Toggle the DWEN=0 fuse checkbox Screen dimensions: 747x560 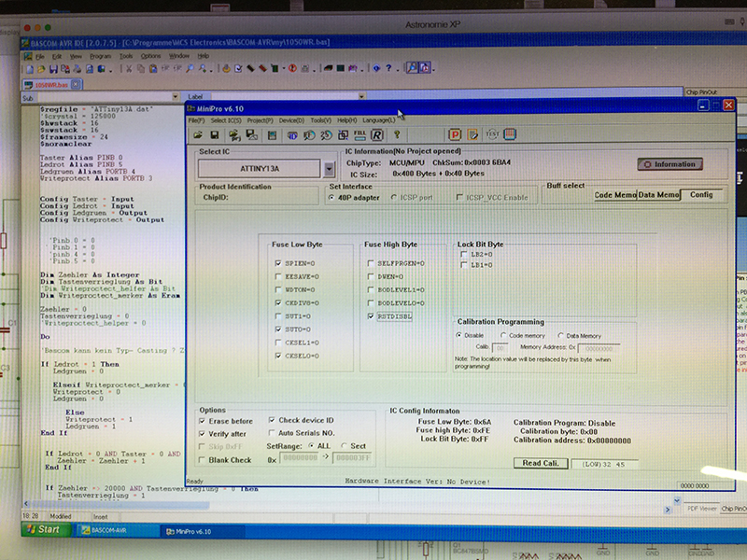coord(371,276)
